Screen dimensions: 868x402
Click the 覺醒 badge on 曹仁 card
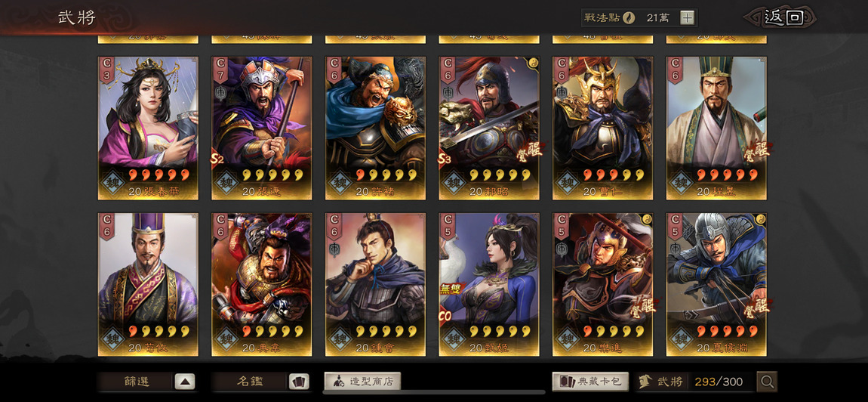click(641, 150)
